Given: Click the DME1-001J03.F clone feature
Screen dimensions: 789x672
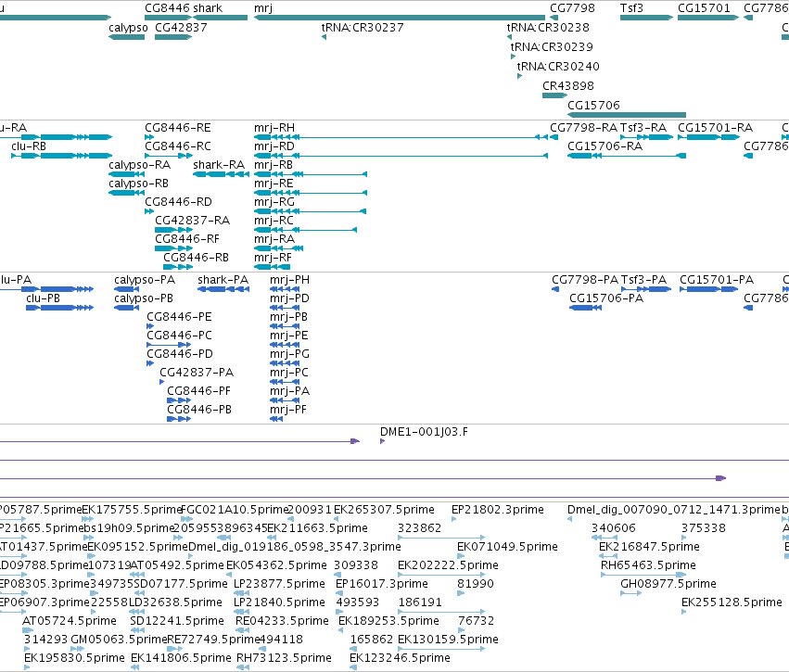Looking at the screenshot, I should click(x=382, y=441).
